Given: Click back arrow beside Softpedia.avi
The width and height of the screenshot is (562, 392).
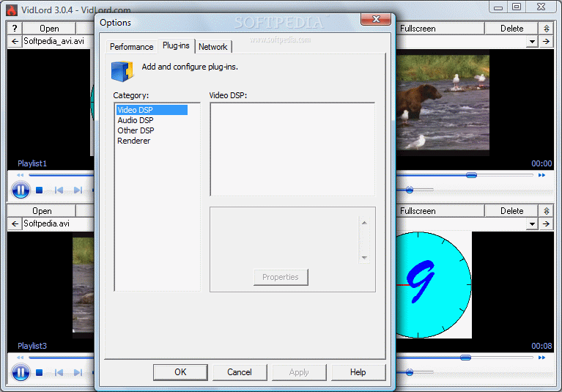Looking at the screenshot, I should 15,224.
